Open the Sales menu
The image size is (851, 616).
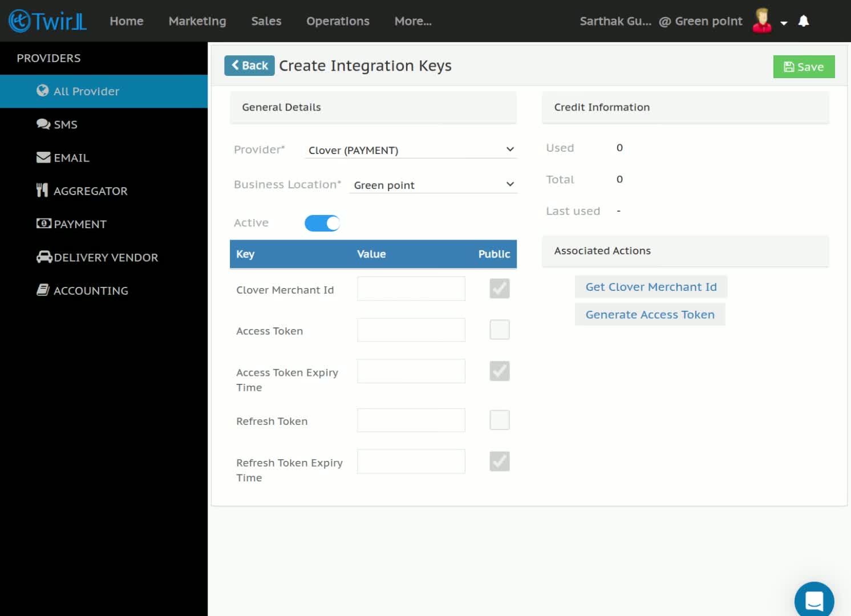point(266,21)
